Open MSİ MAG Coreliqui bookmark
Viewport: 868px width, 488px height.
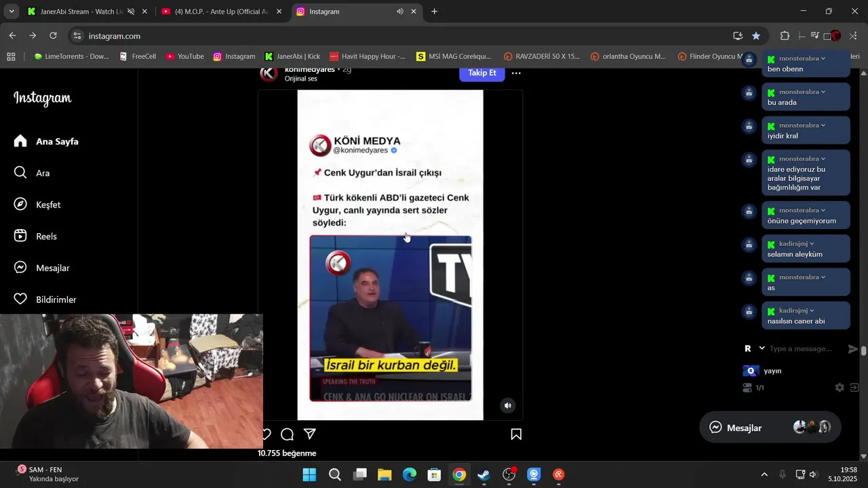454,56
